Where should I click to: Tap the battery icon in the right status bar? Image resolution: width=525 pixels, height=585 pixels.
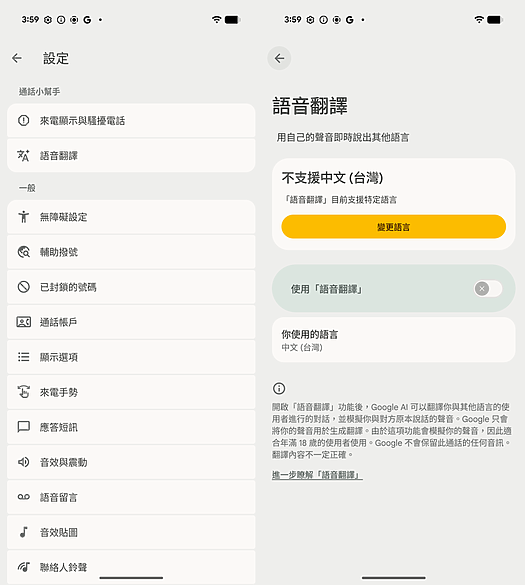point(494,19)
